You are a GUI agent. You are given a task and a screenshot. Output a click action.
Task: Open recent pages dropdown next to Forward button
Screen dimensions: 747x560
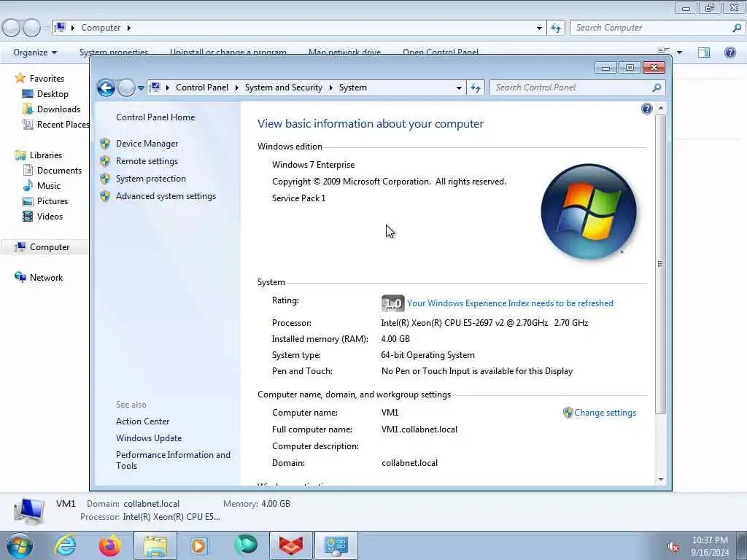(x=141, y=87)
